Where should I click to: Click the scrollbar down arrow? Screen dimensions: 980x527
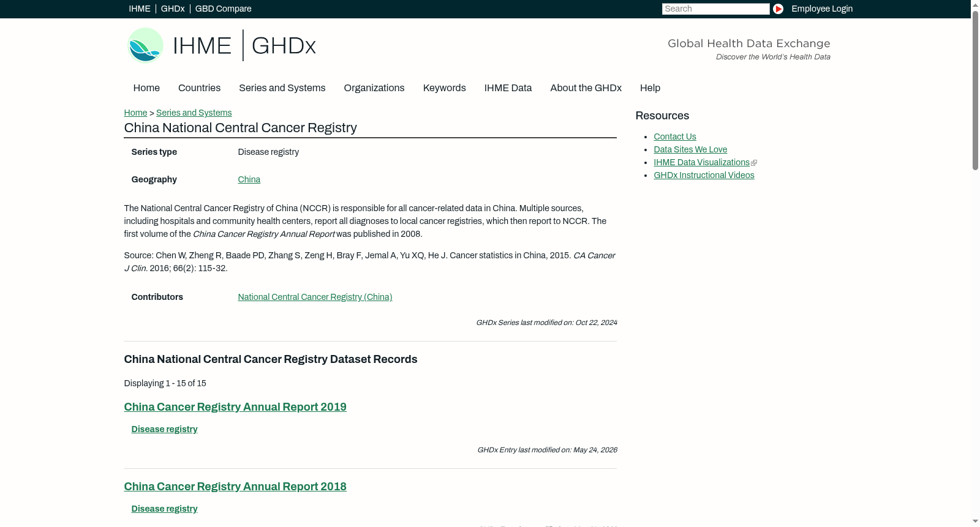[x=975, y=522]
